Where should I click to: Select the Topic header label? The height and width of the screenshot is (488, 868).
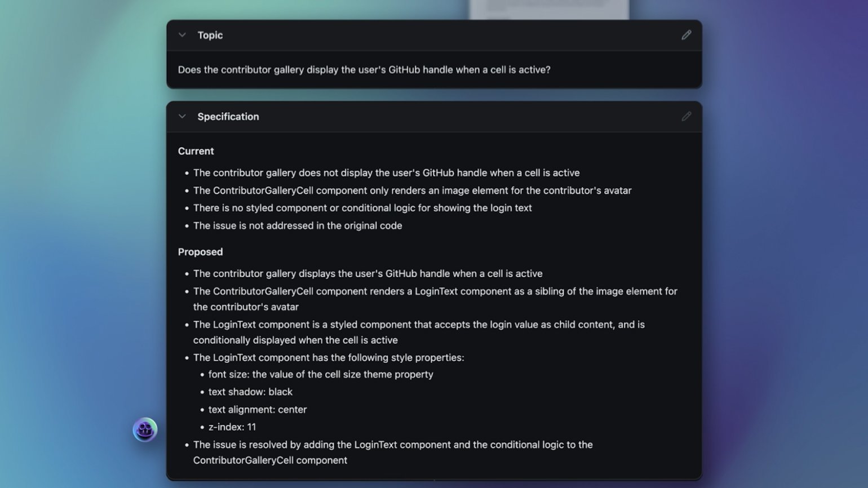coord(210,35)
